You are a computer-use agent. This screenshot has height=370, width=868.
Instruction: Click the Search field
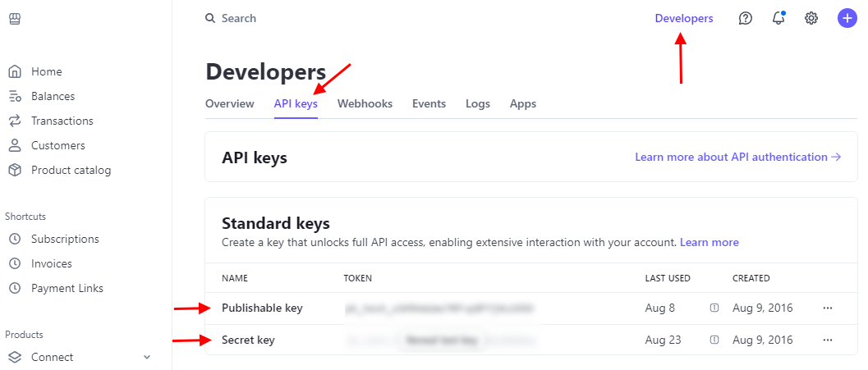pyautogui.click(x=239, y=18)
